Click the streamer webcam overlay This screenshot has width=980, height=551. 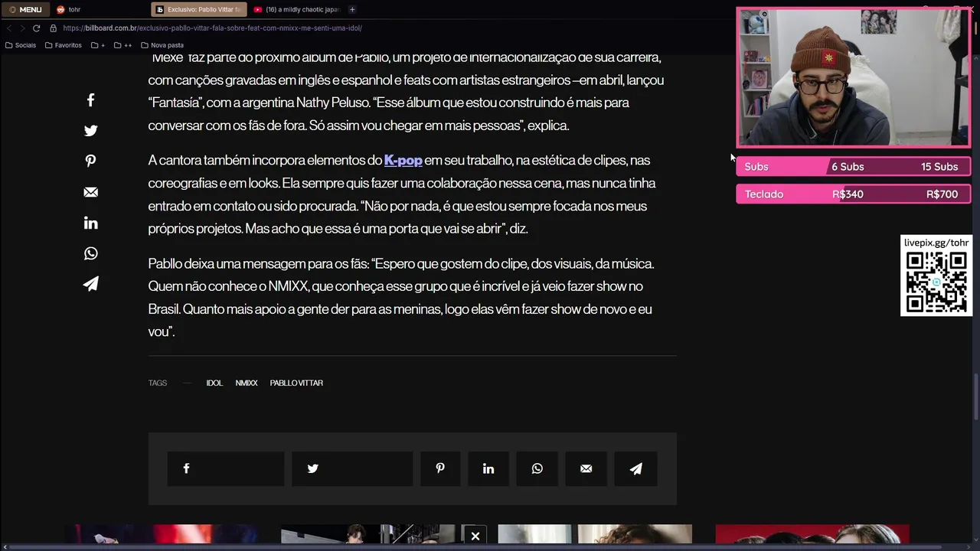click(x=854, y=77)
